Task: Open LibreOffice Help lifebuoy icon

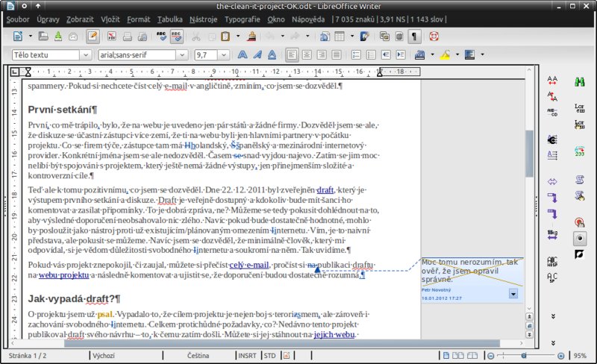Action: (434, 37)
